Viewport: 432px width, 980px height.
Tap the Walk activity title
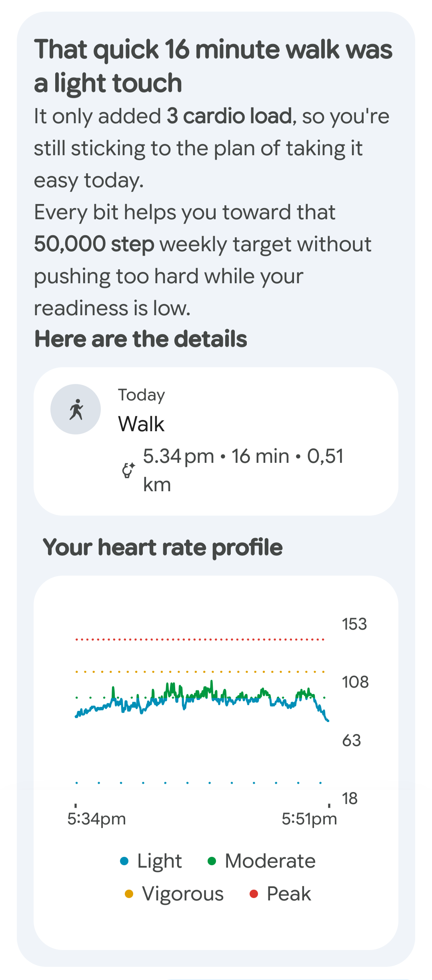tap(141, 424)
